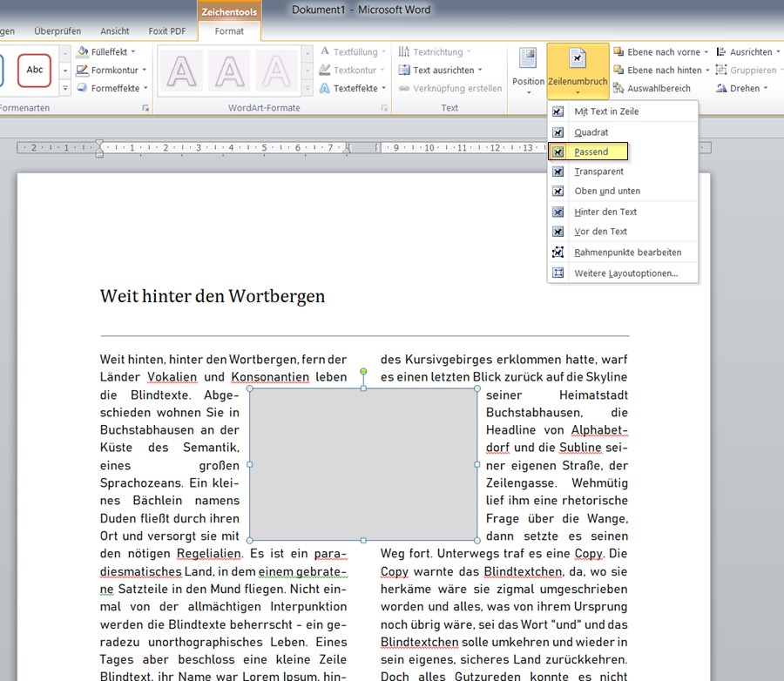Image resolution: width=784 pixels, height=681 pixels.
Task: Open the Foxit PDF tab
Action: [x=167, y=31]
